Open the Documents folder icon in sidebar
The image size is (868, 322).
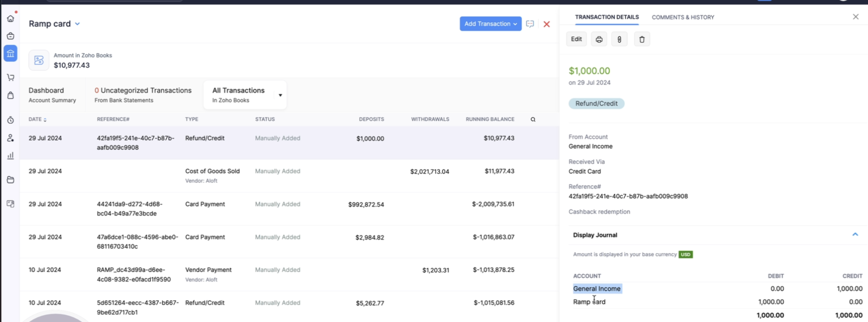pos(10,180)
